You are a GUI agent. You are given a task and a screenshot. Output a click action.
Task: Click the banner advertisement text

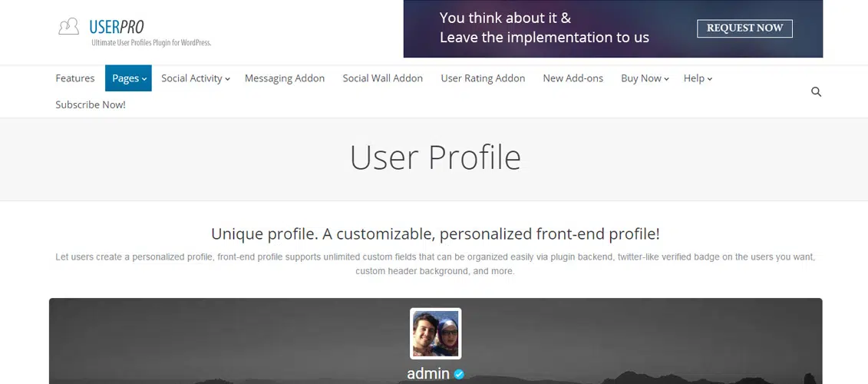544,28
